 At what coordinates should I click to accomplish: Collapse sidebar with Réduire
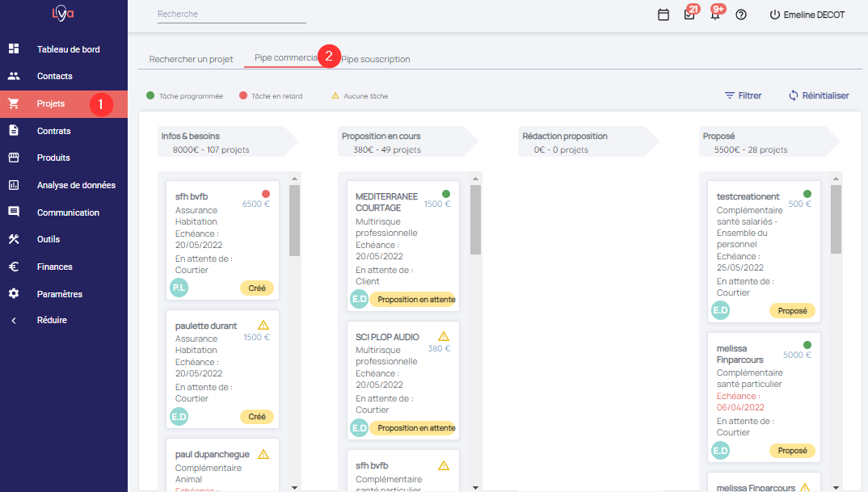[52, 320]
